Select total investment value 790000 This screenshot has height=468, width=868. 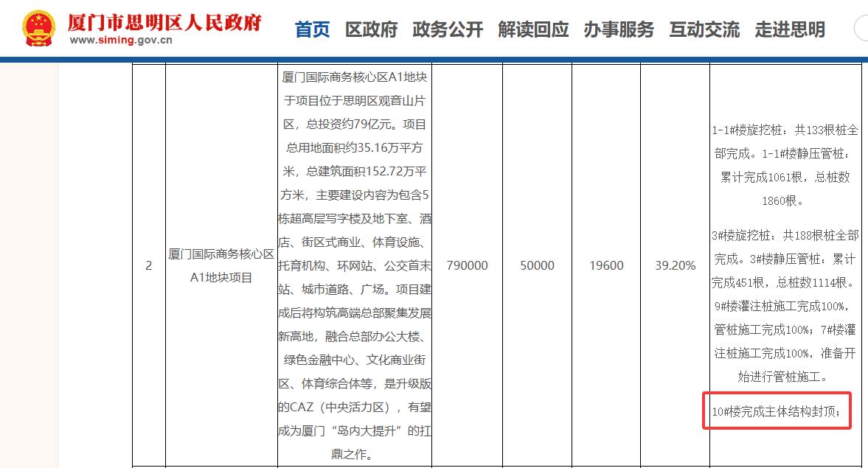(x=468, y=265)
